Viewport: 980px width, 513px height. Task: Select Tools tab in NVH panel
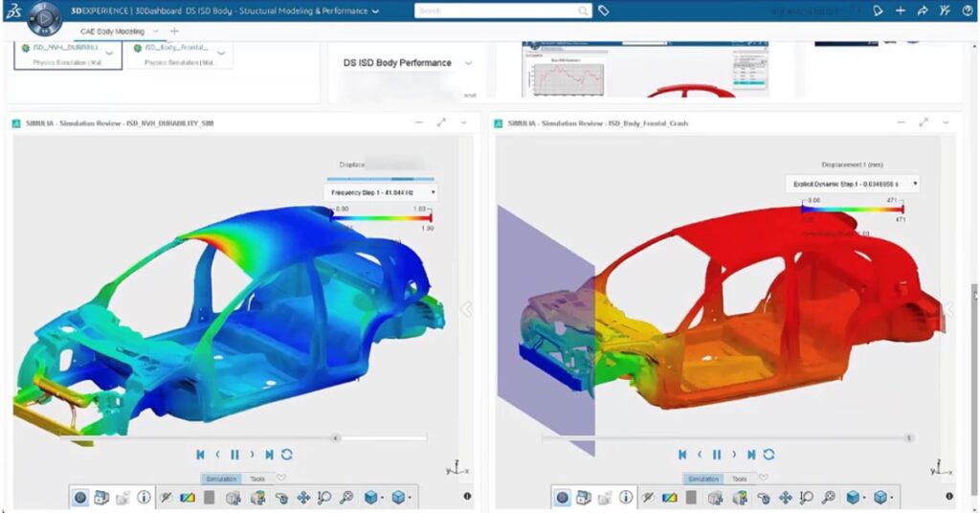(257, 479)
